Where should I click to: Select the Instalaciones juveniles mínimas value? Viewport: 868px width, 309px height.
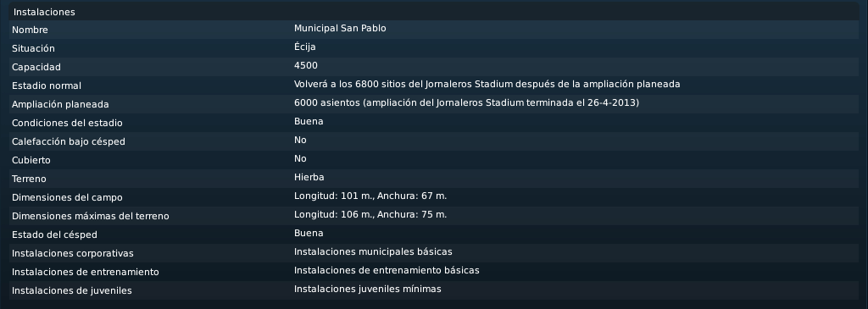pyautogui.click(x=368, y=289)
